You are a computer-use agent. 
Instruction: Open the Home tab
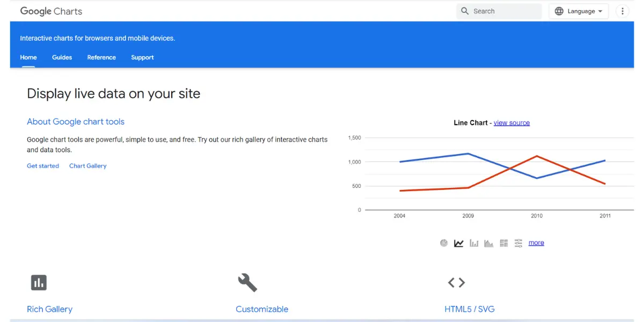point(28,57)
